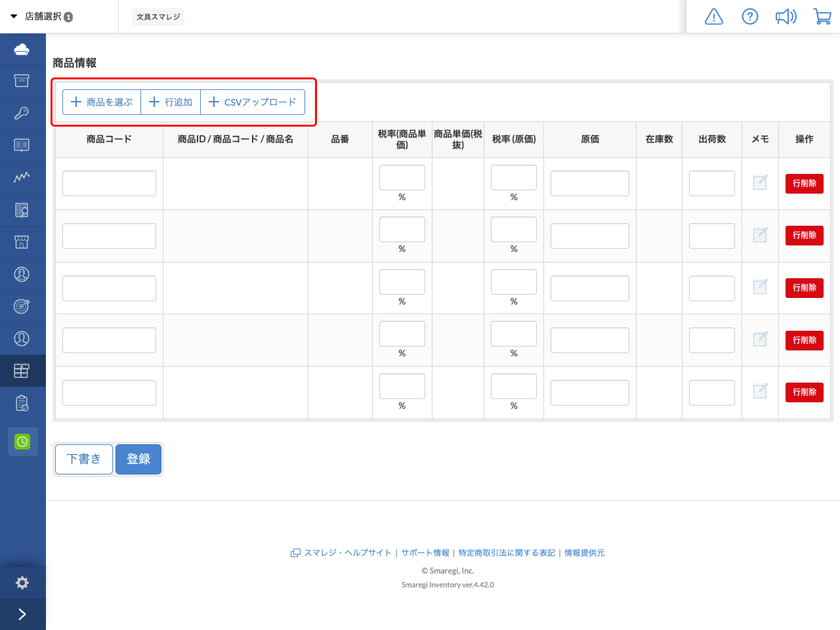Expand the sidebar with bottom chevron
This screenshot has width=840, height=630.
point(22,614)
